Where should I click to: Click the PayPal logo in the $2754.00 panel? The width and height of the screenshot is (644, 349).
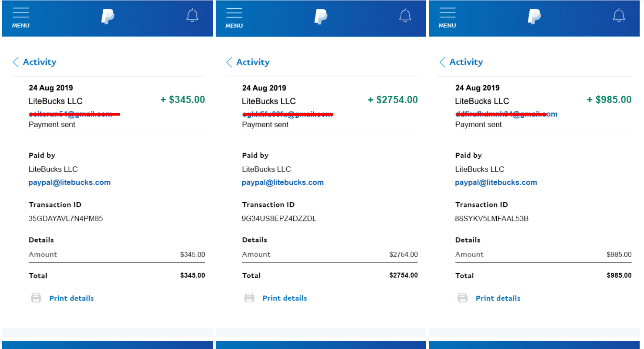(321, 16)
